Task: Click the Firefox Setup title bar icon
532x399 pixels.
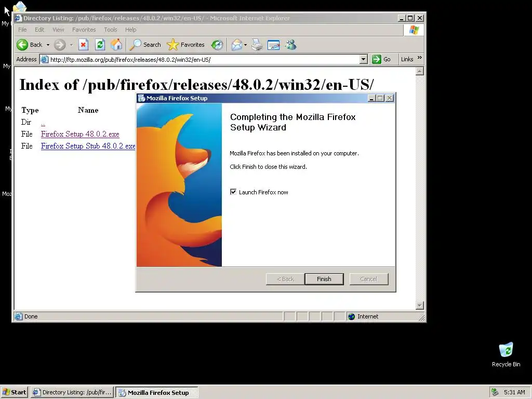Action: click(x=141, y=98)
